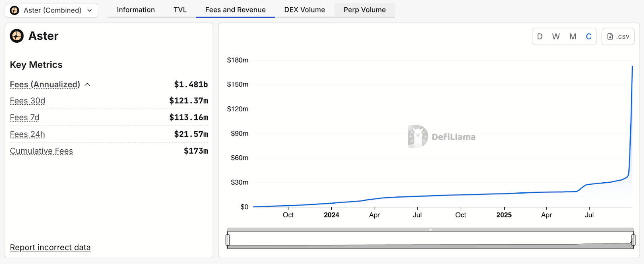Download chart data as .csv
Image resolution: width=644 pixels, height=264 pixels.
[618, 37]
